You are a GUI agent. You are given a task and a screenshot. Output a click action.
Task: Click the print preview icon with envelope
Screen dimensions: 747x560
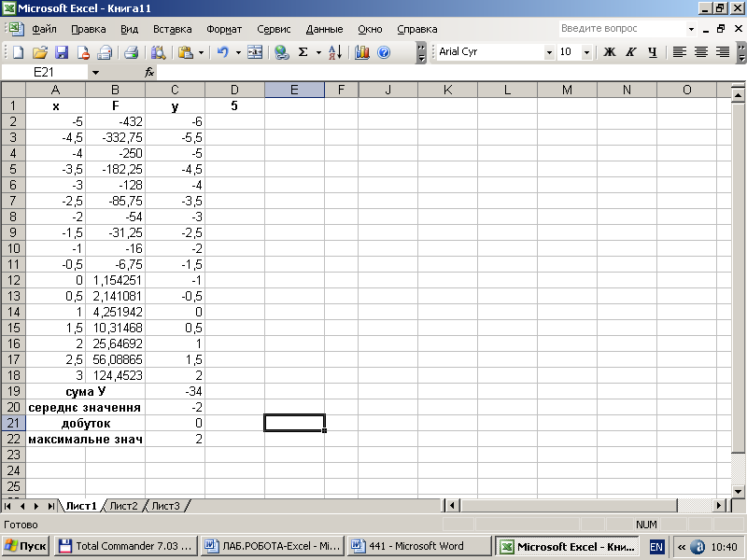coord(105,52)
